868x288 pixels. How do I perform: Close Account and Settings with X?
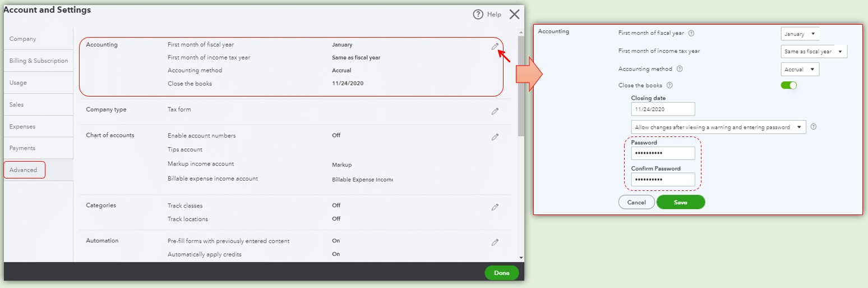[x=514, y=15]
